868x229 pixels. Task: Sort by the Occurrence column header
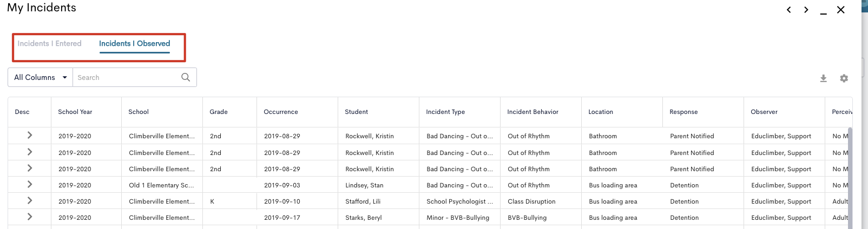click(x=281, y=112)
